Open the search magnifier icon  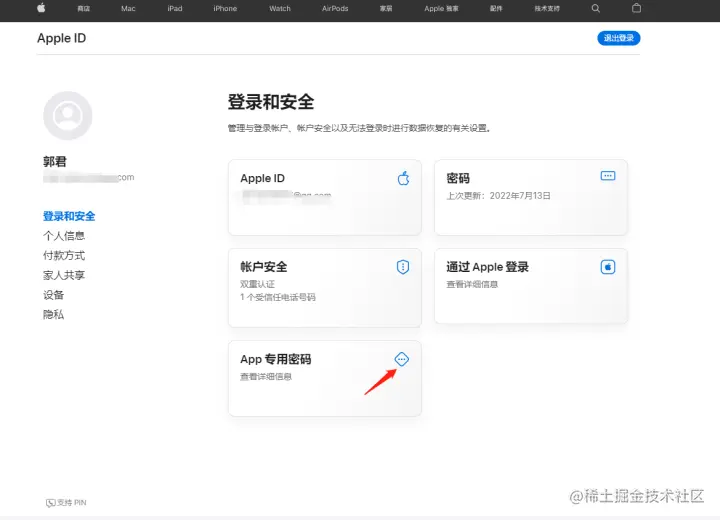point(596,8)
